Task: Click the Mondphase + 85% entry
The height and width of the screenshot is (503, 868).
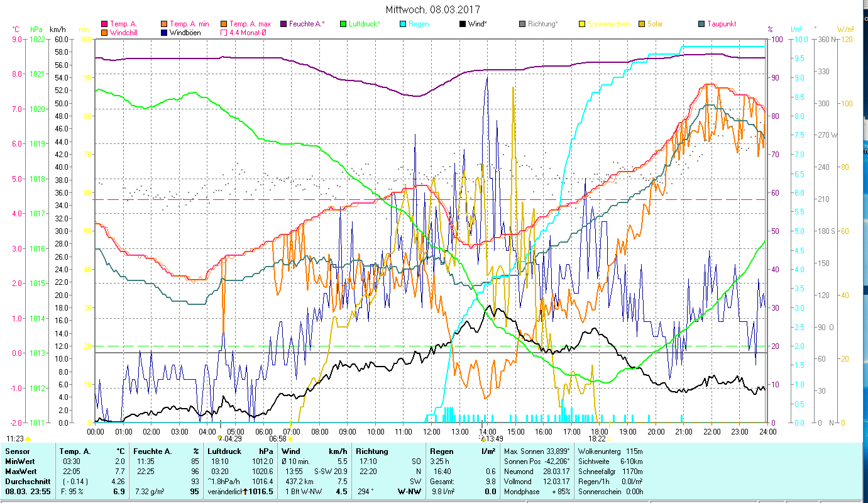Action: point(537,492)
